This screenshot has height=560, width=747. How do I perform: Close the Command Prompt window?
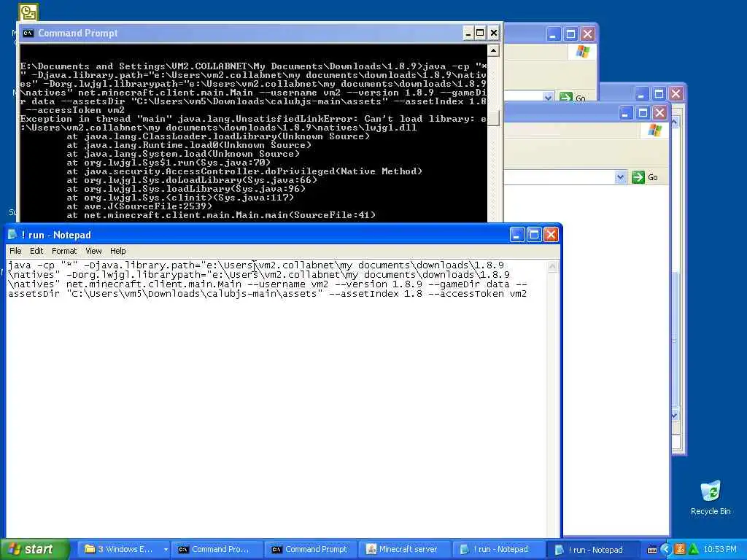(494, 34)
